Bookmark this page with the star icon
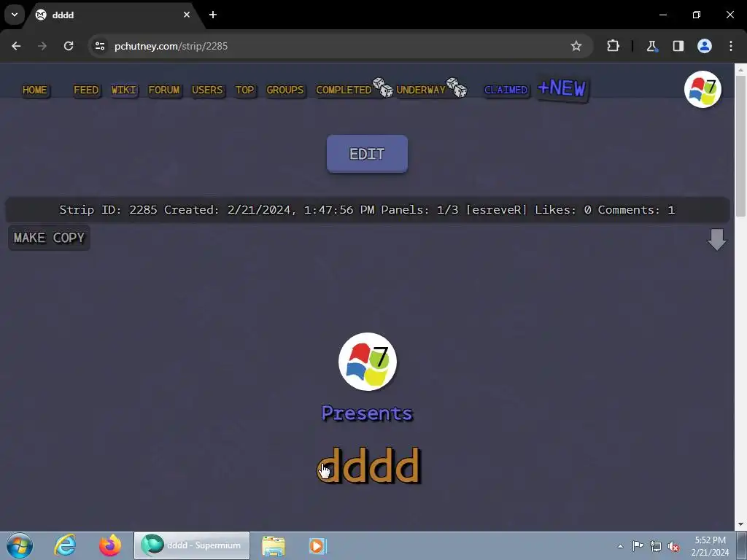 (576, 46)
